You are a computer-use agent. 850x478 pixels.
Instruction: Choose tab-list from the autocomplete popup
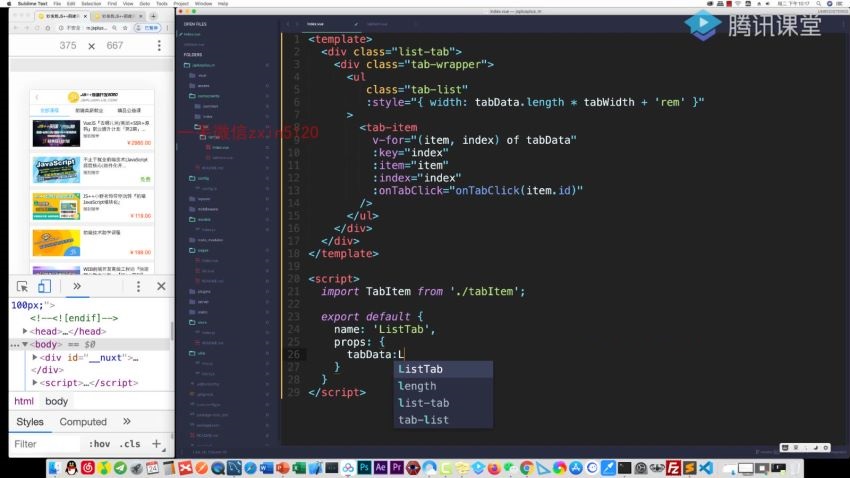(x=443, y=419)
